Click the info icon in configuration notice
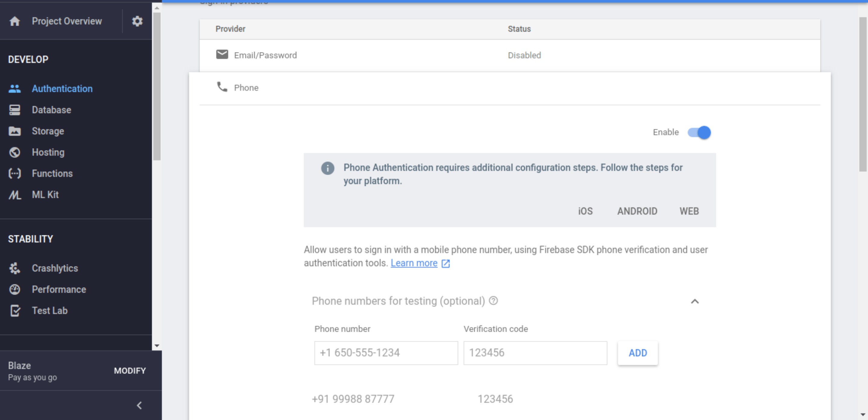 [328, 168]
